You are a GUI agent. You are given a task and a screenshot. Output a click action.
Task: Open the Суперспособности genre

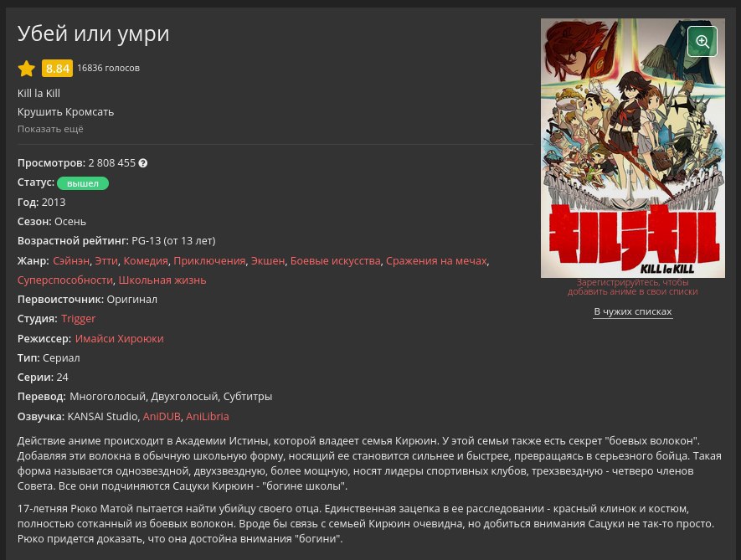pos(65,280)
